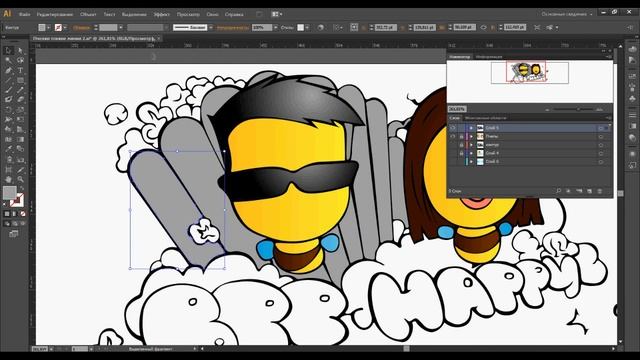Select the Pencil tool
Image resolution: width=640 pixels, height=360 pixels.
(20, 90)
